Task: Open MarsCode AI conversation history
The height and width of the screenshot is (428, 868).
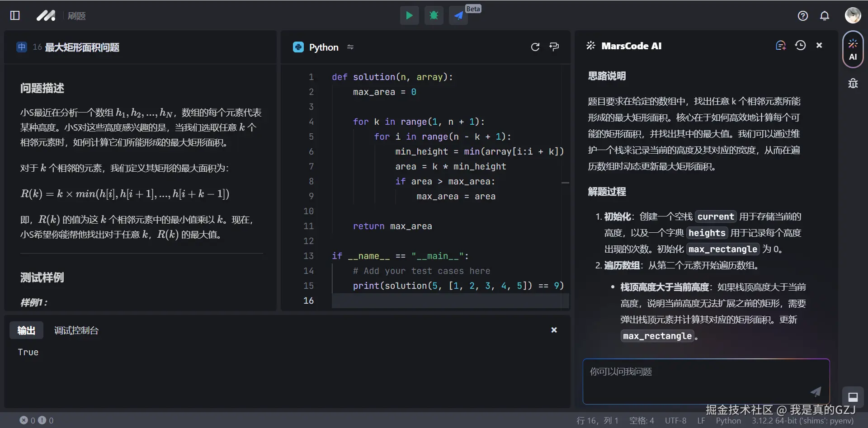Action: click(800, 45)
